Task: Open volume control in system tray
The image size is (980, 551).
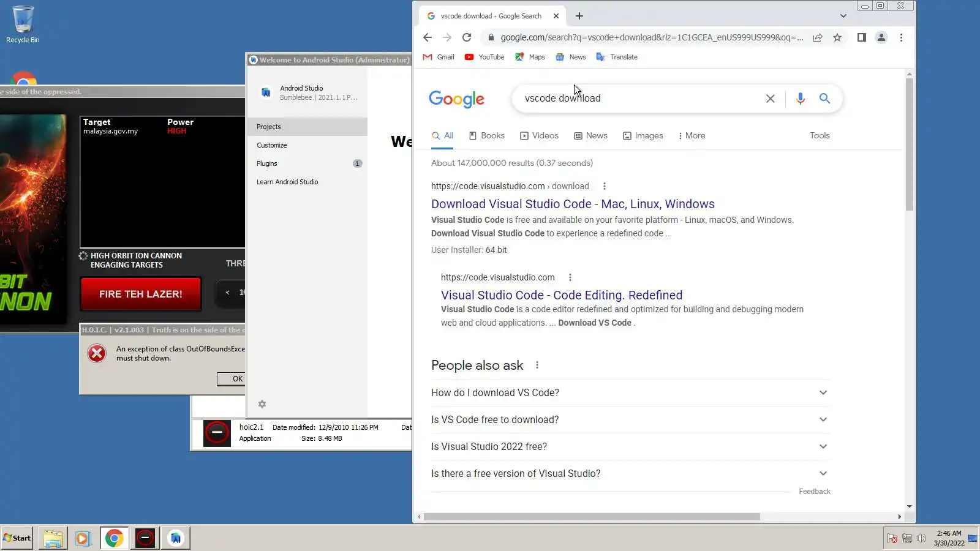Action: [921, 539]
